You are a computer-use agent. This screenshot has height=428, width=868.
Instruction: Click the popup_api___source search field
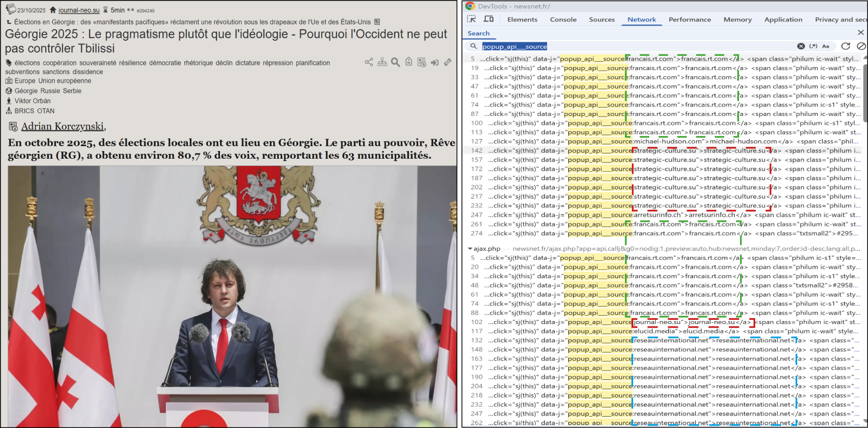636,46
